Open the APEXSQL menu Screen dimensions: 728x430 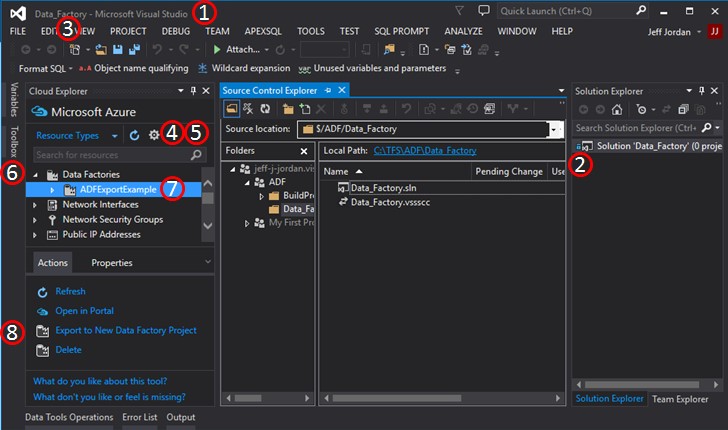(x=263, y=32)
